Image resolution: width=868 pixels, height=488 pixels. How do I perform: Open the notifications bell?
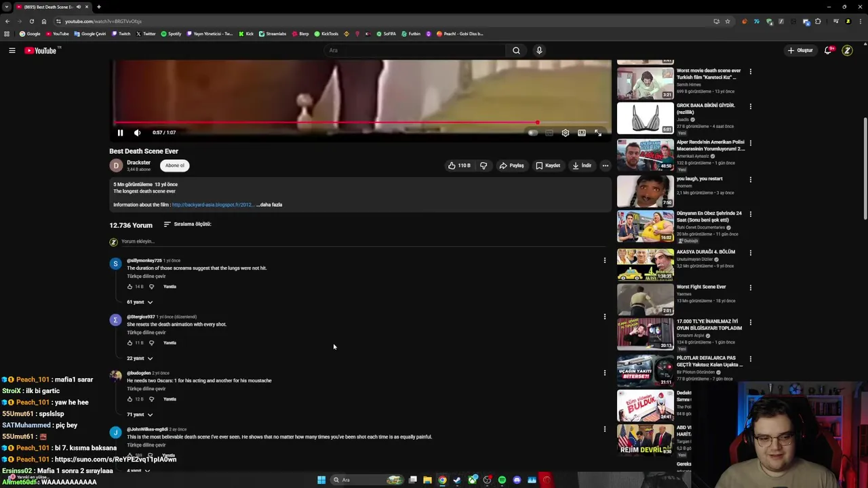(828, 50)
